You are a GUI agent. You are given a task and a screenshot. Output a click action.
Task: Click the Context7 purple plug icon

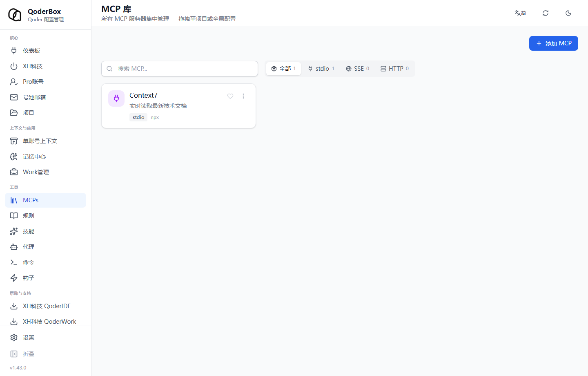click(x=116, y=98)
